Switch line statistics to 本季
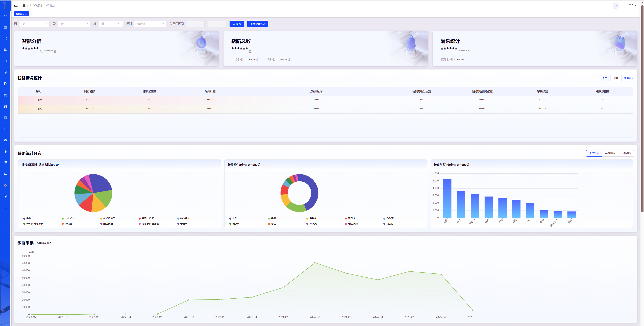 point(605,78)
